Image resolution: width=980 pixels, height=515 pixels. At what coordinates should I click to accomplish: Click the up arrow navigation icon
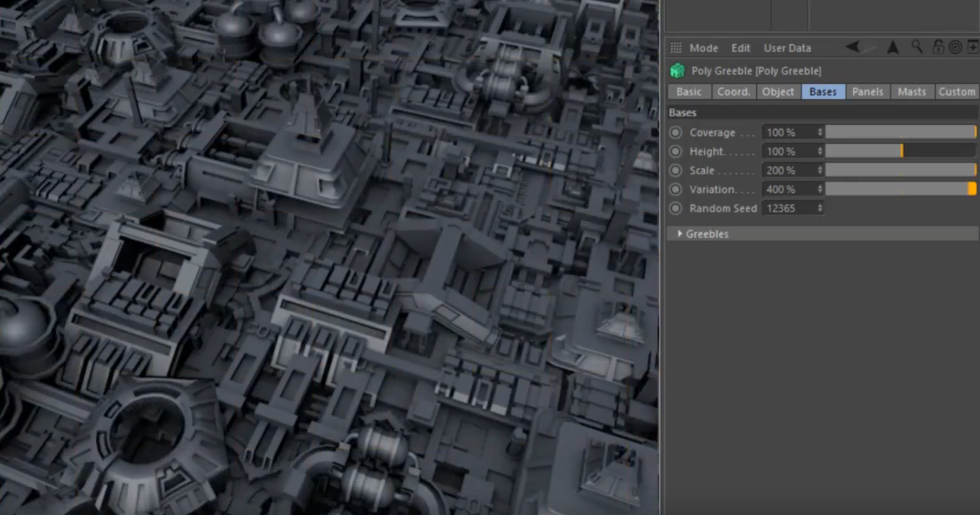[893, 47]
